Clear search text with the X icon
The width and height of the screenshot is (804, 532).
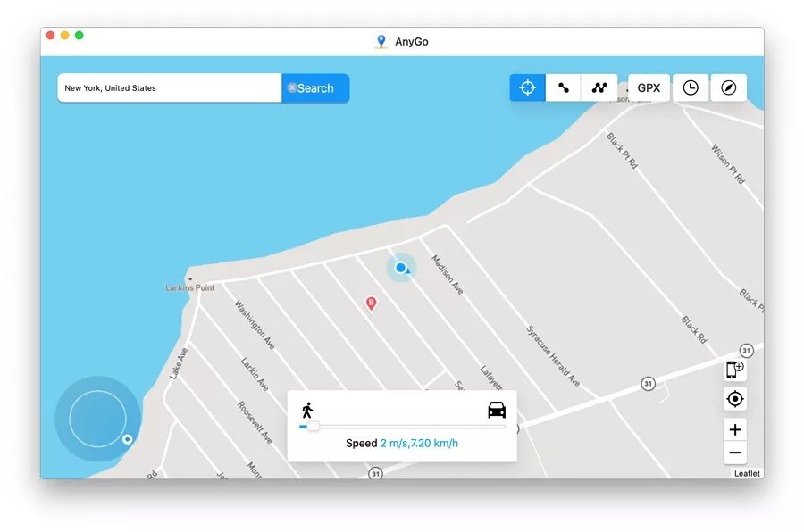(292, 88)
